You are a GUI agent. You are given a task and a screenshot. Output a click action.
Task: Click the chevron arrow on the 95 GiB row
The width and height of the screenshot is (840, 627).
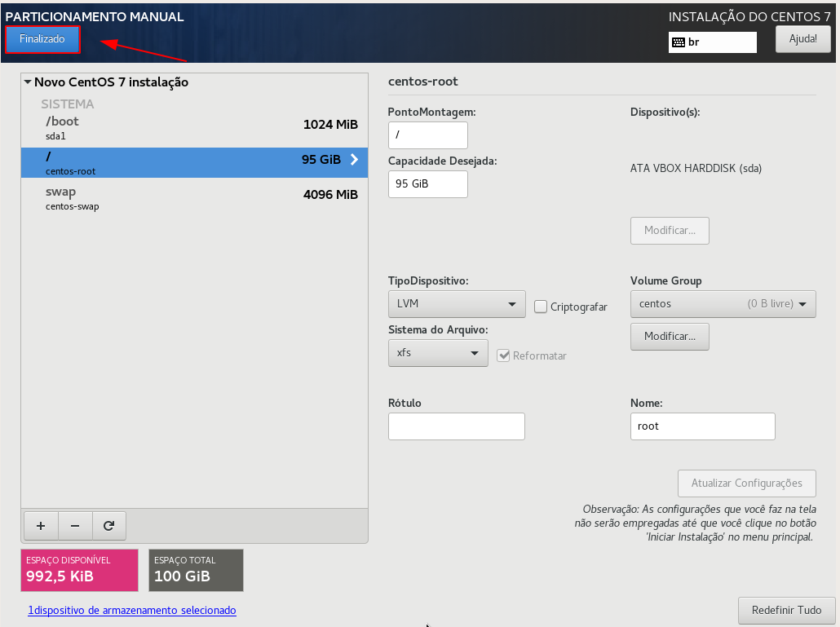click(x=354, y=160)
